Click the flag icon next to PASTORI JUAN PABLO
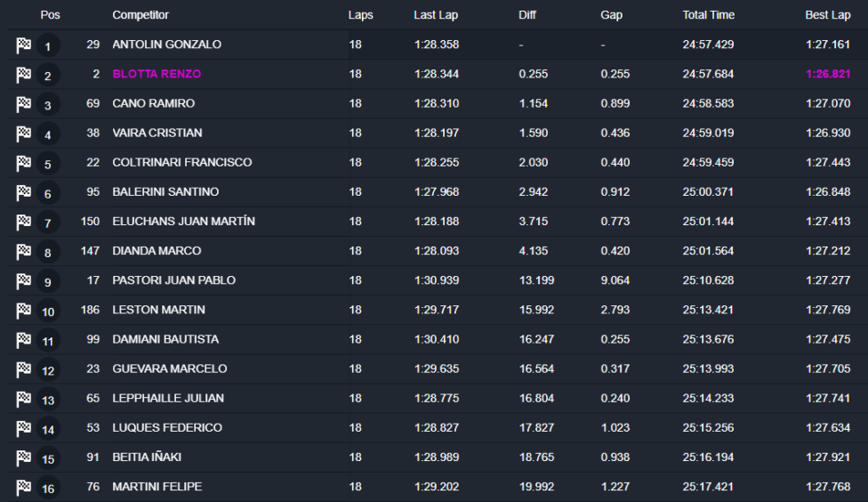The height and width of the screenshot is (502, 868). [x=24, y=280]
